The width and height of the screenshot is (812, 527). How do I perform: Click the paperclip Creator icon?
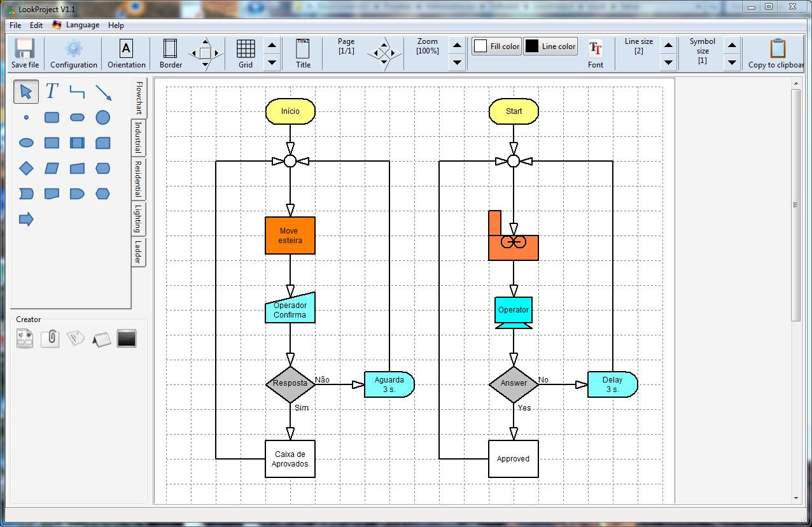point(50,339)
